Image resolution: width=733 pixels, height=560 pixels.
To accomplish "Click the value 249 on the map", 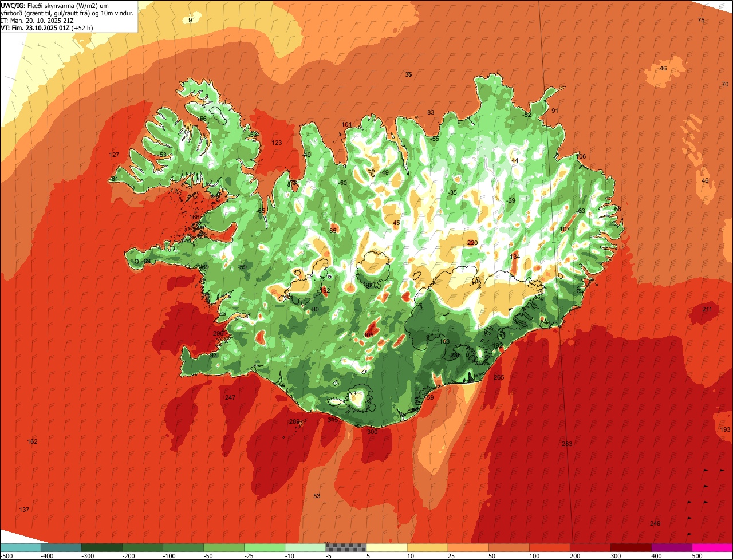I will (655, 523).
